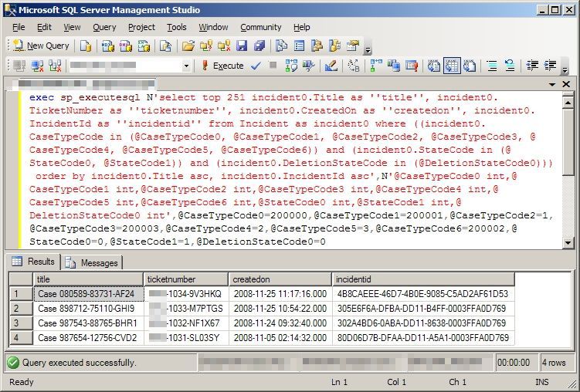Open the File menu
The width and height of the screenshot is (580, 392).
pyautogui.click(x=19, y=27)
